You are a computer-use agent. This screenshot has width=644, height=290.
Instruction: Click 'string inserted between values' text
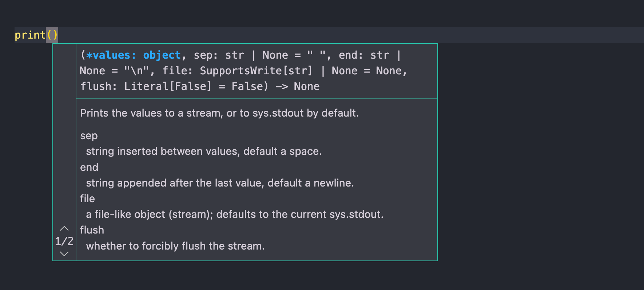click(204, 151)
